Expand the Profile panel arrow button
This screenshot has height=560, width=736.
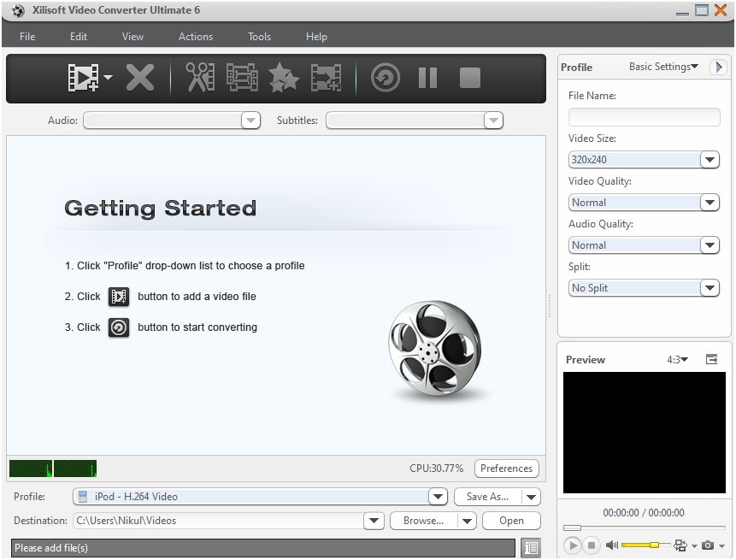[718, 67]
